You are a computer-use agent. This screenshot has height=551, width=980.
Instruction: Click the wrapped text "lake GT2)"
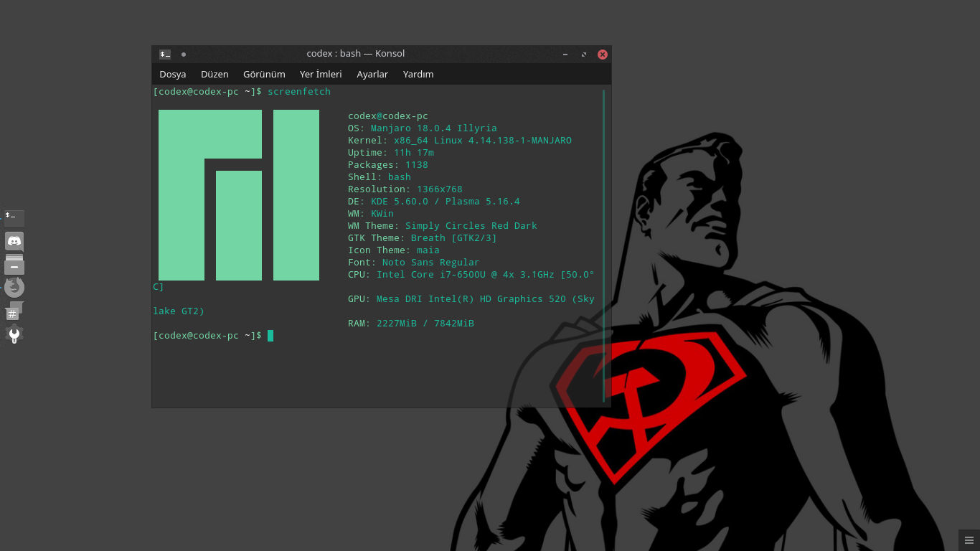179,311
